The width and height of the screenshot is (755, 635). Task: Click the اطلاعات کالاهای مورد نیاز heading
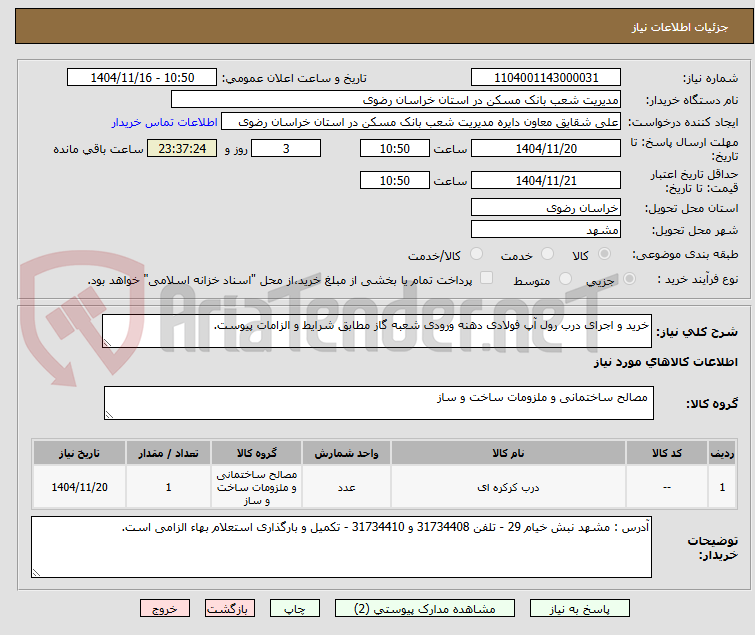click(665, 362)
